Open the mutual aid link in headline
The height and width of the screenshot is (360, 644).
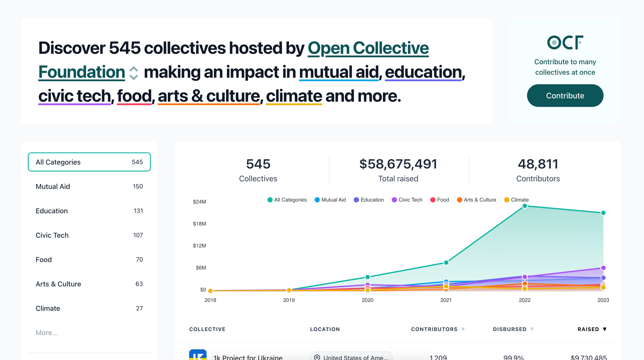[338, 72]
